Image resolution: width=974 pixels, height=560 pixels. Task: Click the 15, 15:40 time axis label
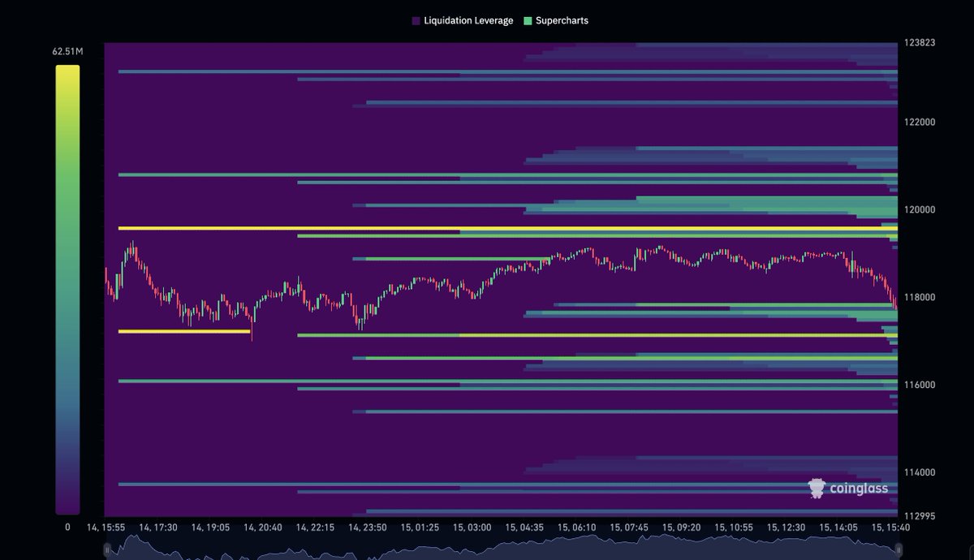coord(891,528)
